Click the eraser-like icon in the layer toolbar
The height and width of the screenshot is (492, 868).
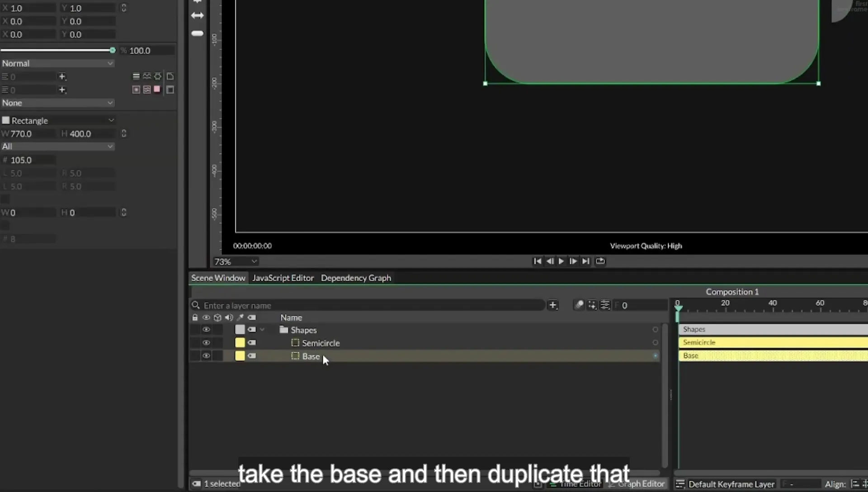click(x=579, y=305)
